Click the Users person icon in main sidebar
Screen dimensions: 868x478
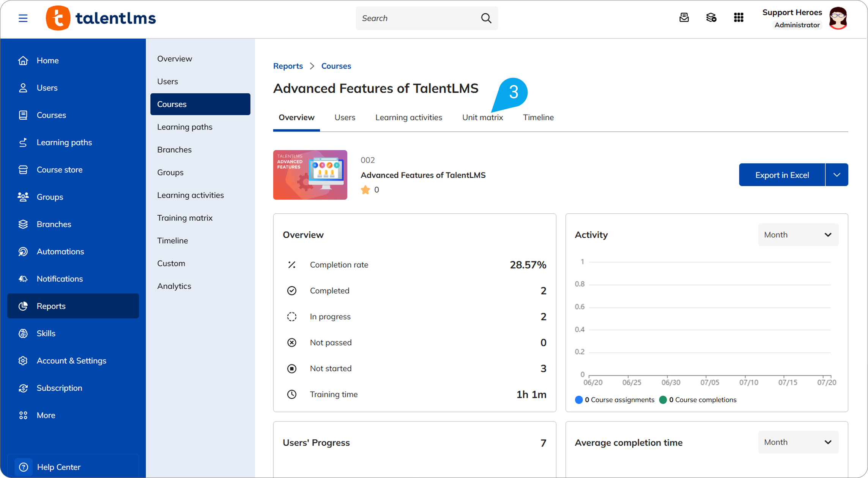pyautogui.click(x=23, y=88)
